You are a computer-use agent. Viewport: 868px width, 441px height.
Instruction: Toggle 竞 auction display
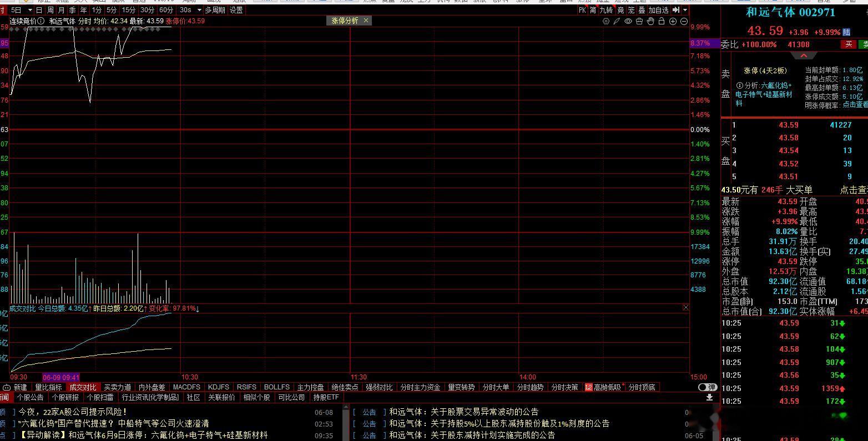(621, 10)
